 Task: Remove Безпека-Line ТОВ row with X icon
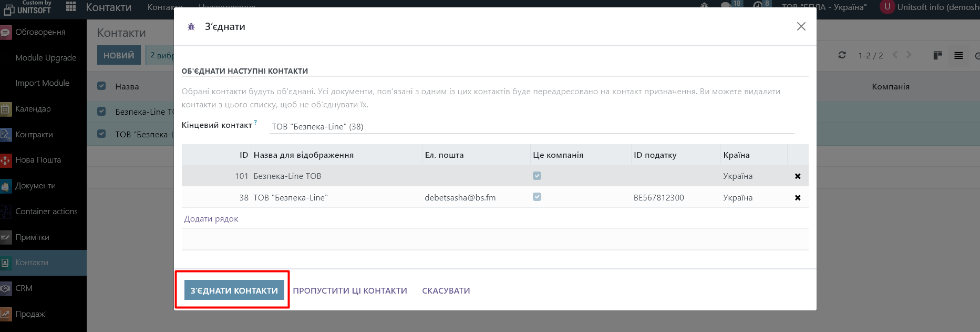click(797, 176)
